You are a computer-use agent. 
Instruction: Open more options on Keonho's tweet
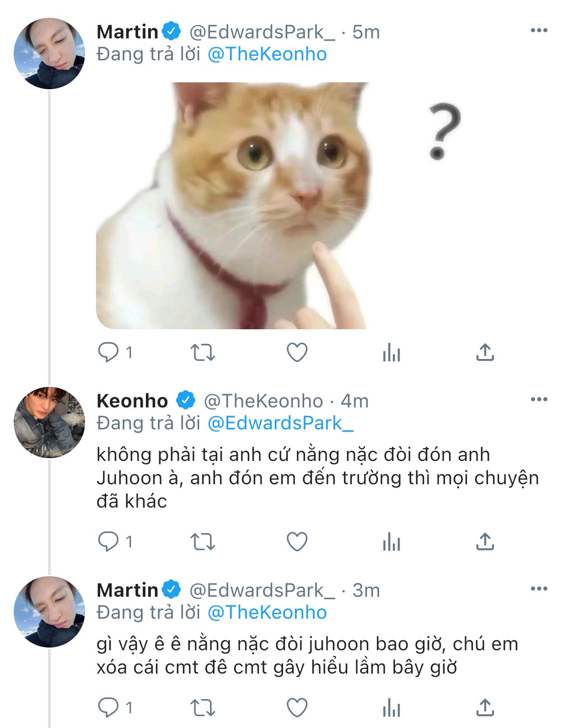539,400
